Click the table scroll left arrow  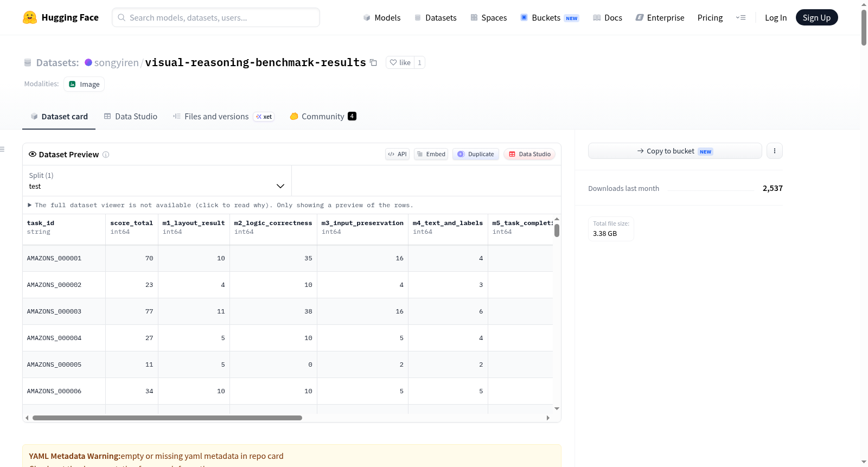tap(27, 418)
